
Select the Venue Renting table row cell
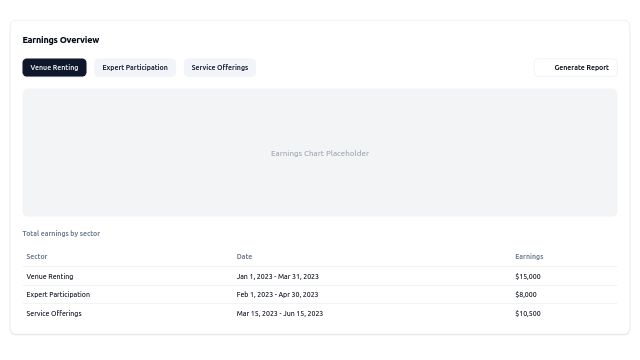(50, 276)
